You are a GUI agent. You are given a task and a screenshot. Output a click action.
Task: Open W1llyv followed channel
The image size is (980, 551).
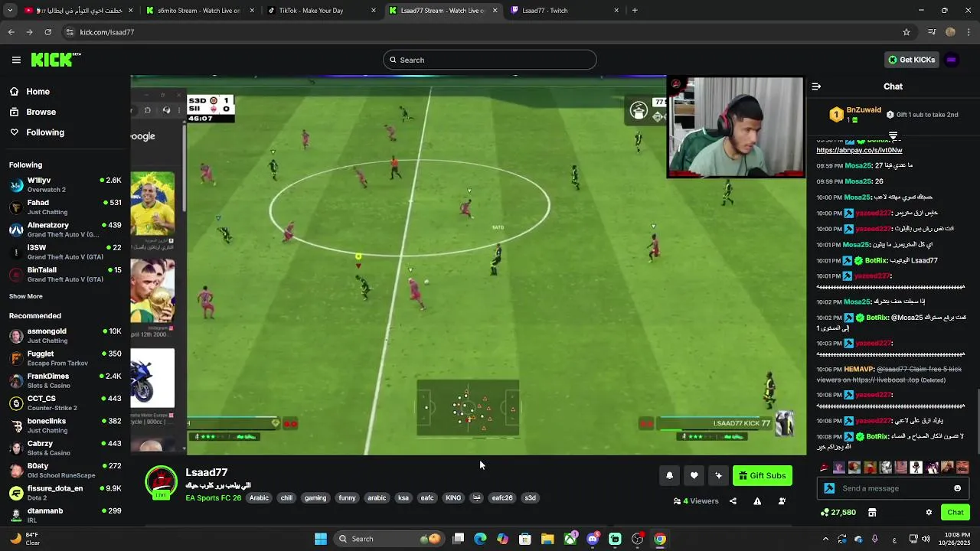click(65, 184)
